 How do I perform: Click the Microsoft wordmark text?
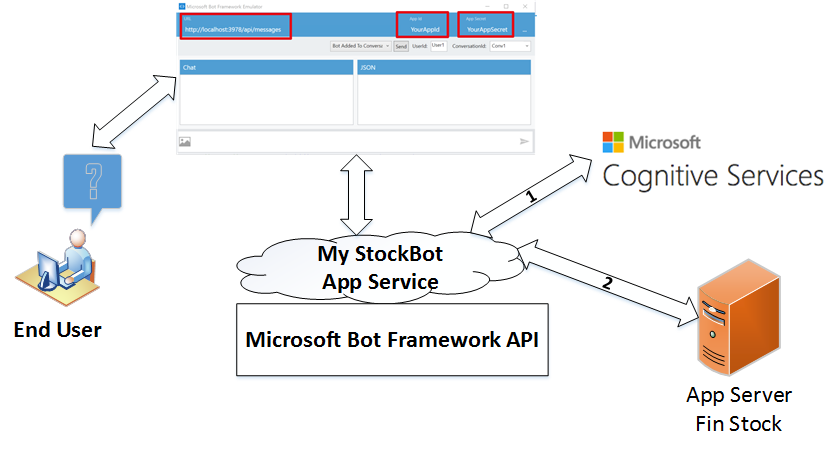[x=665, y=142]
